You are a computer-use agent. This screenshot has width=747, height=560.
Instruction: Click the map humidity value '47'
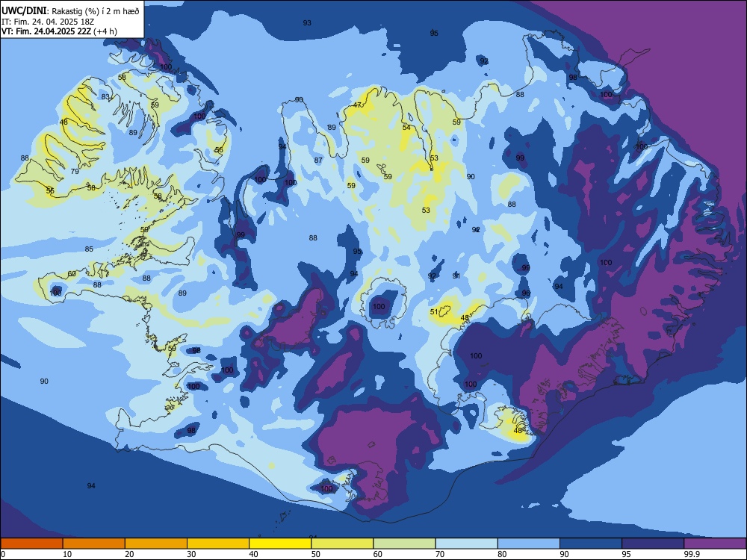tap(357, 105)
